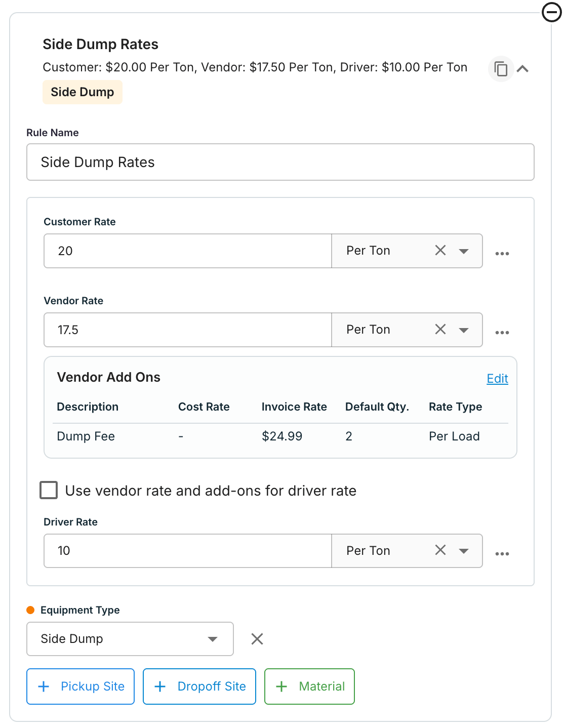
Task: Click the Default Qty. column header
Action: tap(377, 407)
